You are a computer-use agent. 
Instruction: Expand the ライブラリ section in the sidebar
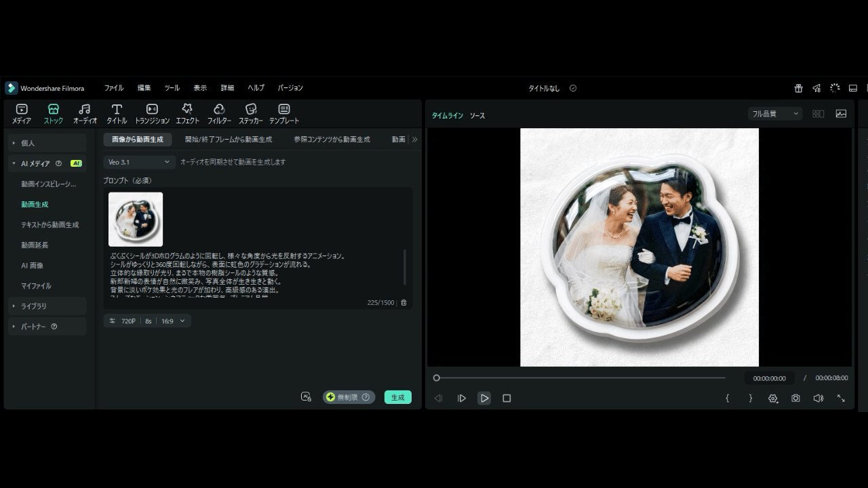tap(34, 306)
